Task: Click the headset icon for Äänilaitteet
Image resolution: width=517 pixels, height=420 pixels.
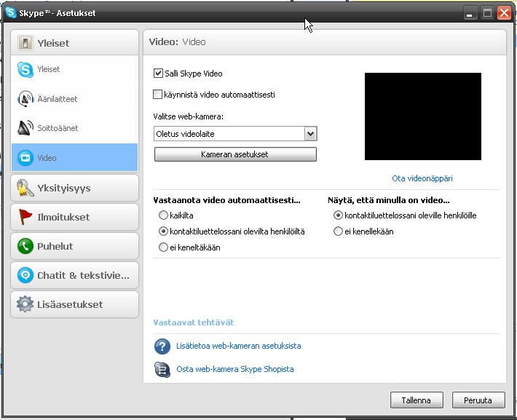Action: pyautogui.click(x=25, y=98)
